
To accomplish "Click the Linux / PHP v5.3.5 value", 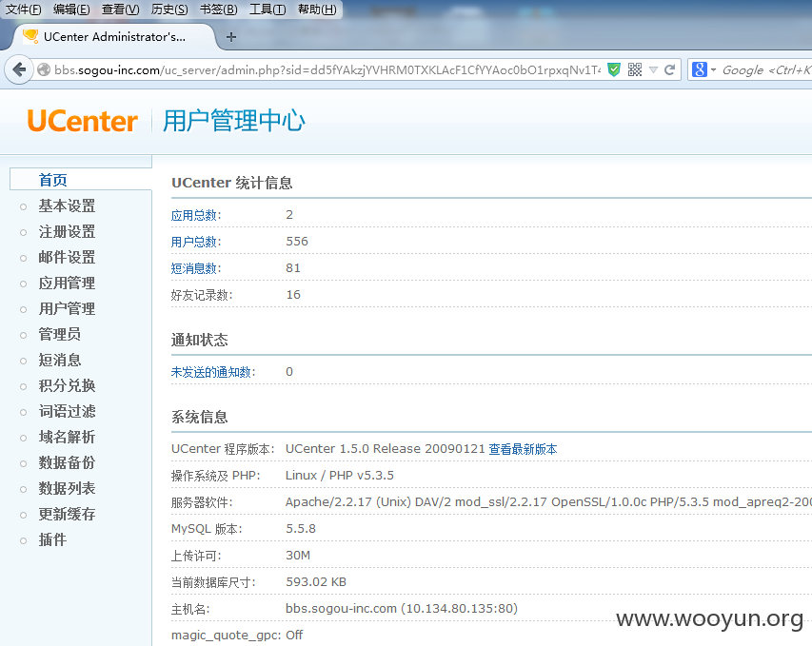I will point(340,476).
